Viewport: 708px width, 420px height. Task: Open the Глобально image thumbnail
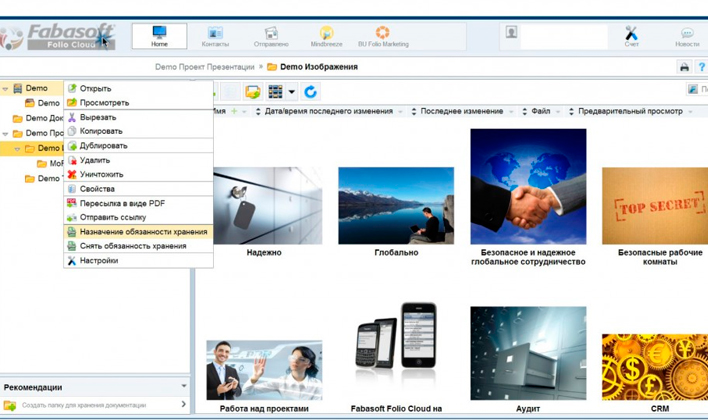pos(396,205)
